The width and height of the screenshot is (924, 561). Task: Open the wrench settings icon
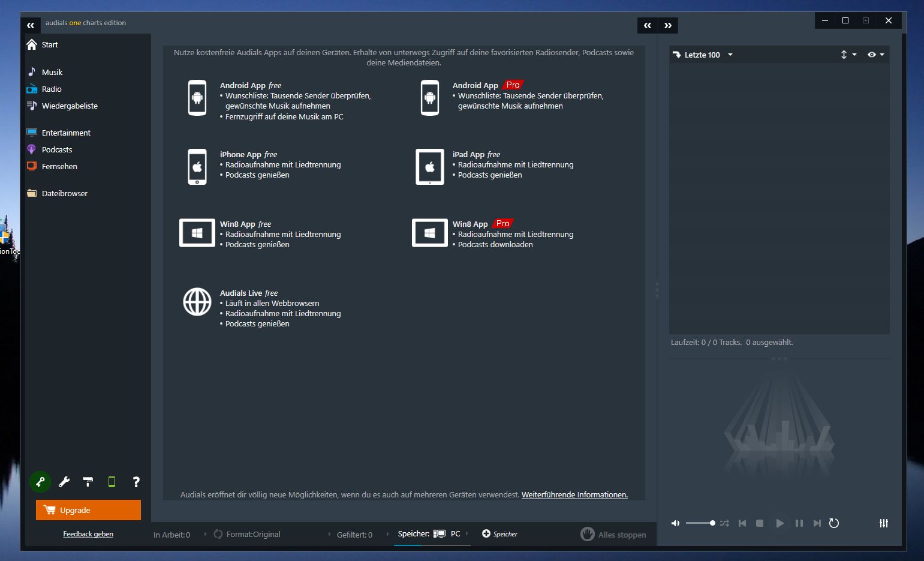[64, 482]
